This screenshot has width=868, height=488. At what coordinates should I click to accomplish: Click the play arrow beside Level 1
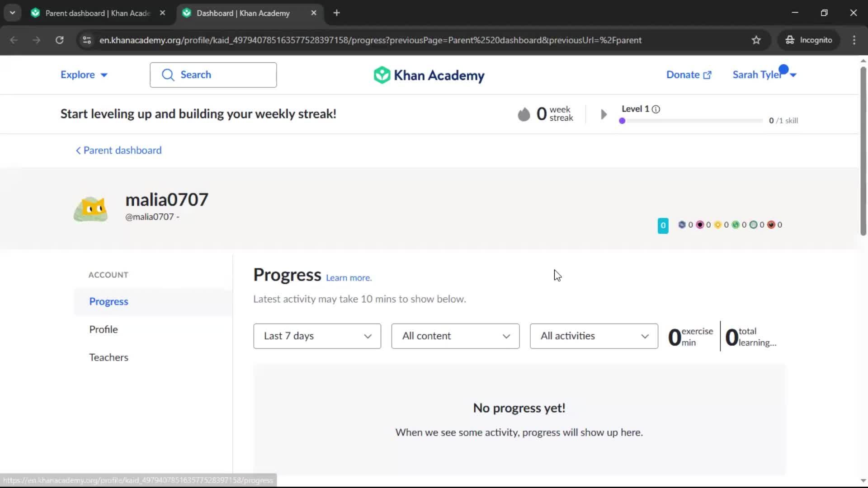(x=604, y=114)
